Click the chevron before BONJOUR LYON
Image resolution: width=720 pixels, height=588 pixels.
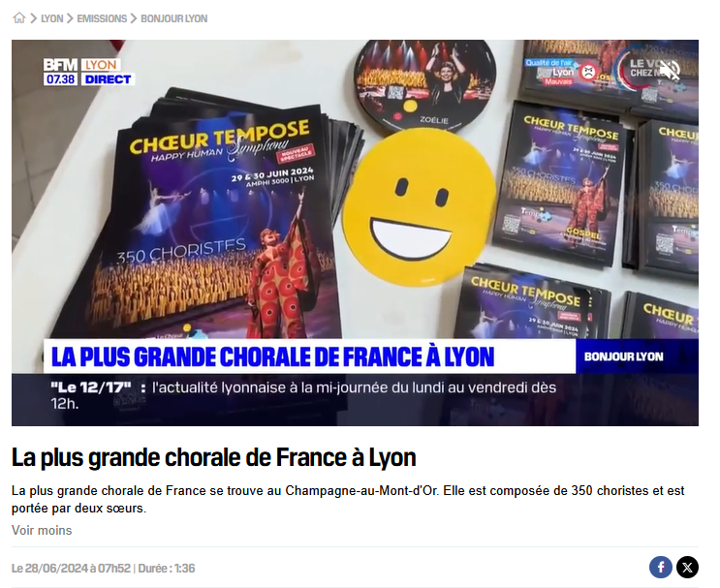[134, 18]
